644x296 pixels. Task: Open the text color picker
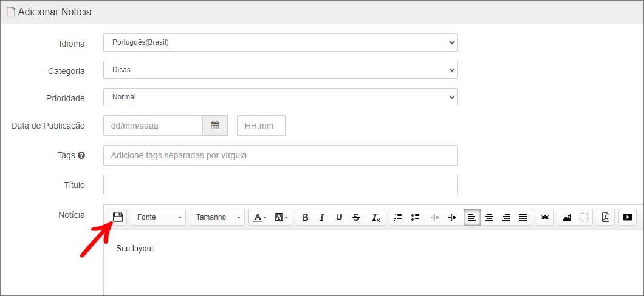tap(260, 217)
